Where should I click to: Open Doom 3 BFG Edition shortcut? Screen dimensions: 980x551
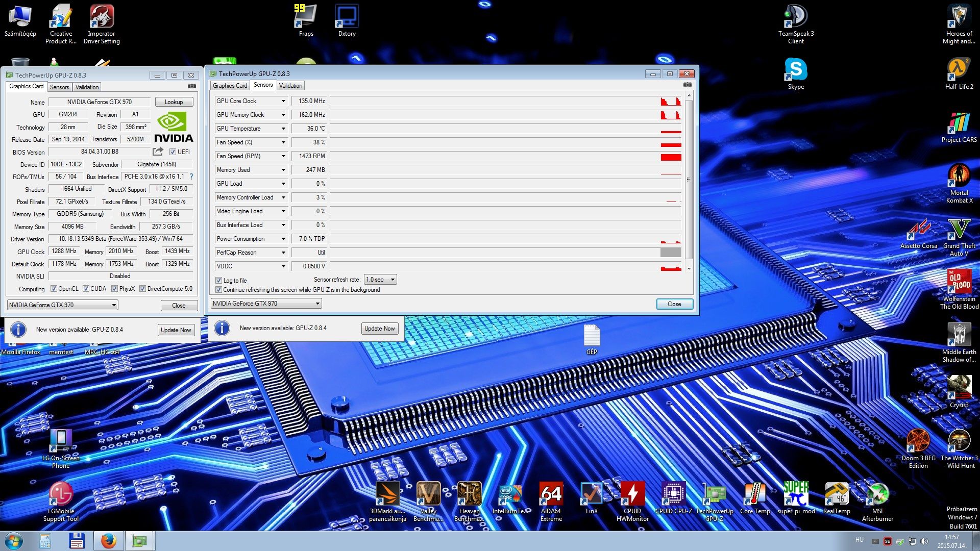918,448
